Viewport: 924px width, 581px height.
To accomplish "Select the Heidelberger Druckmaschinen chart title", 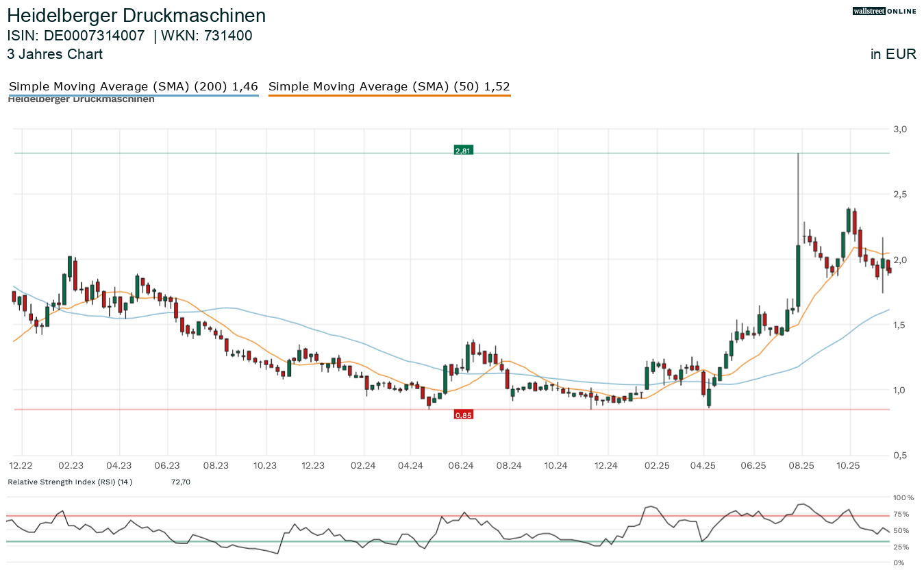I will pyautogui.click(x=136, y=16).
